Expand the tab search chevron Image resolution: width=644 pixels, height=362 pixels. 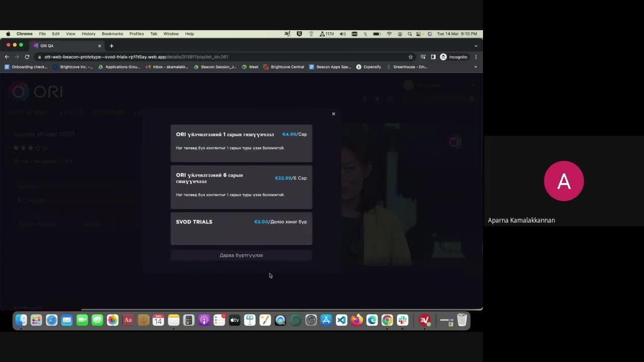[476, 46]
